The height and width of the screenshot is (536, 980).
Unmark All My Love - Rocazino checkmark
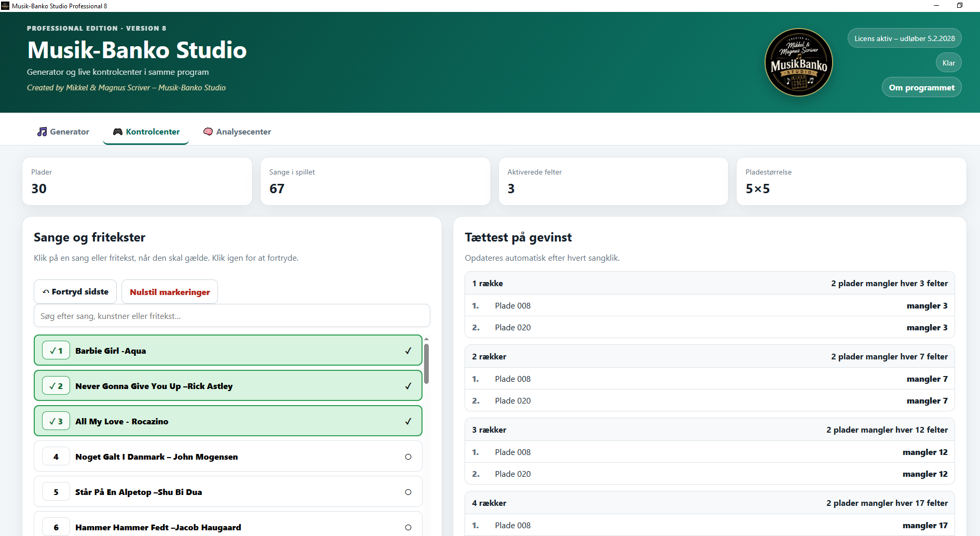(408, 421)
